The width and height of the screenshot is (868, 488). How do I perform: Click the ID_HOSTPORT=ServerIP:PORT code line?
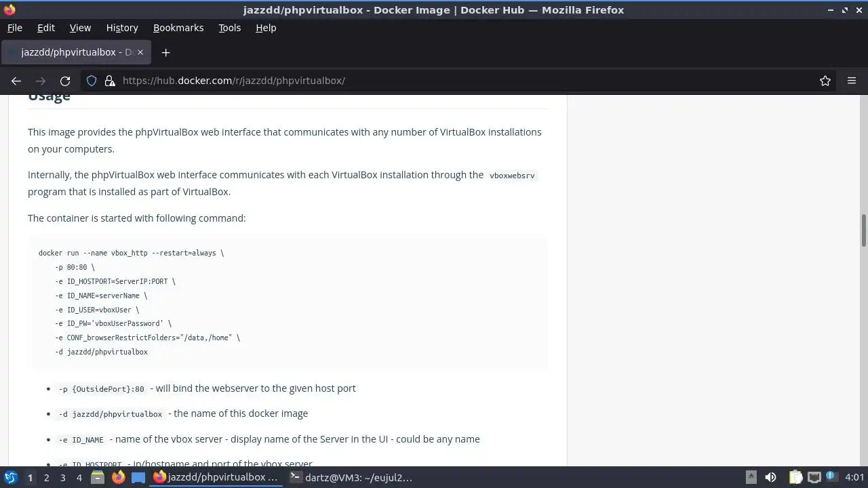click(x=115, y=281)
